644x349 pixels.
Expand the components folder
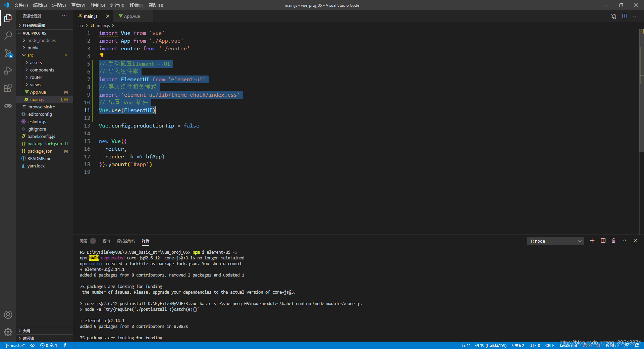[45, 70]
